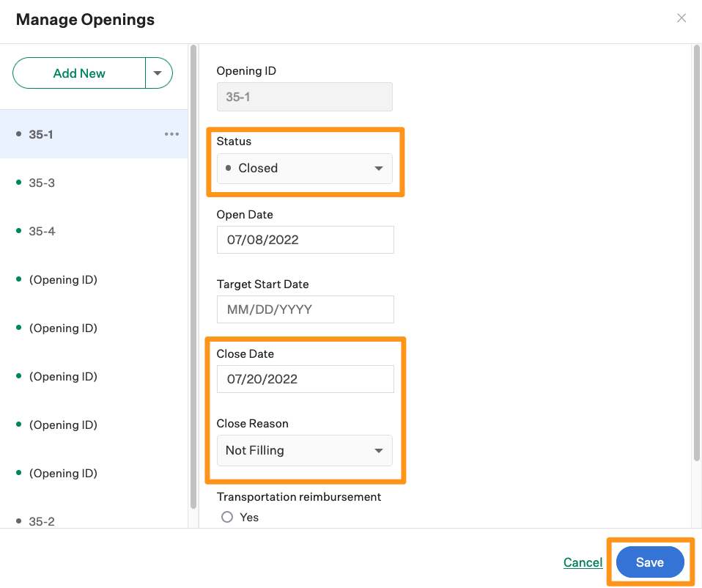
Task: Open the ellipsis menu for opening 35-1
Action: click(171, 133)
